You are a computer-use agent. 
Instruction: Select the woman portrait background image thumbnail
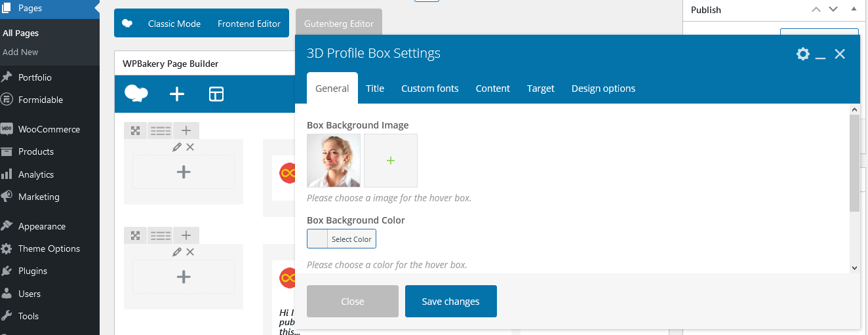pyautogui.click(x=334, y=161)
